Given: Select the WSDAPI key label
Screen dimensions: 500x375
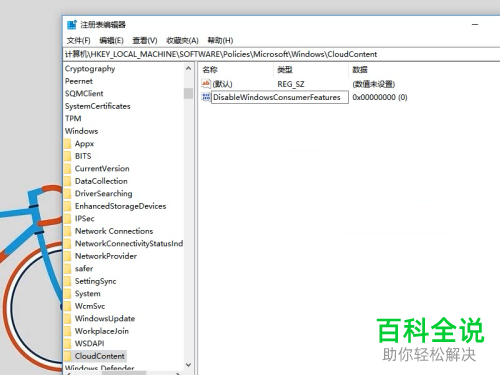Looking at the screenshot, I should (89, 344).
